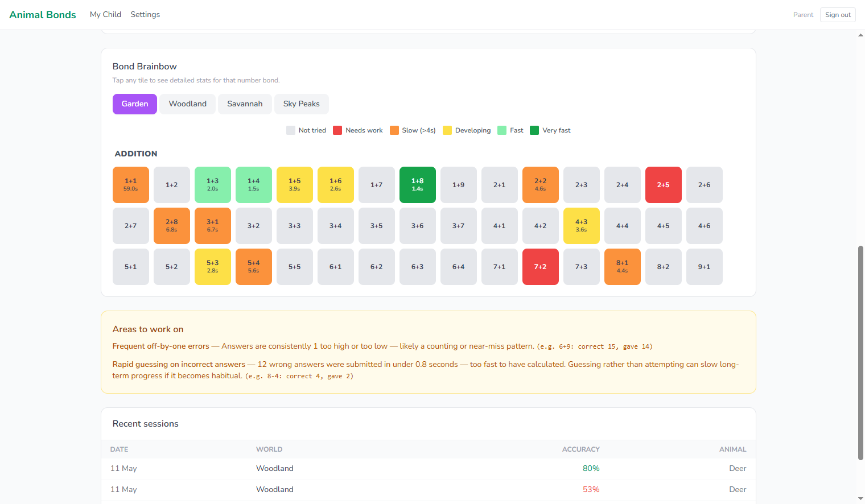
Task: Tap the 2+3 bond tile
Action: [x=582, y=185]
